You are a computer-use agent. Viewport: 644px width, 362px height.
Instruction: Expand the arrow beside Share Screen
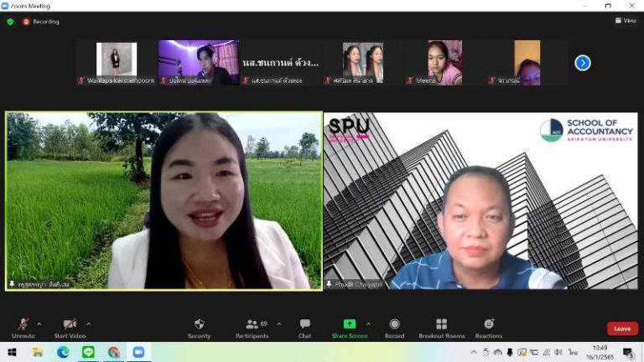click(368, 324)
